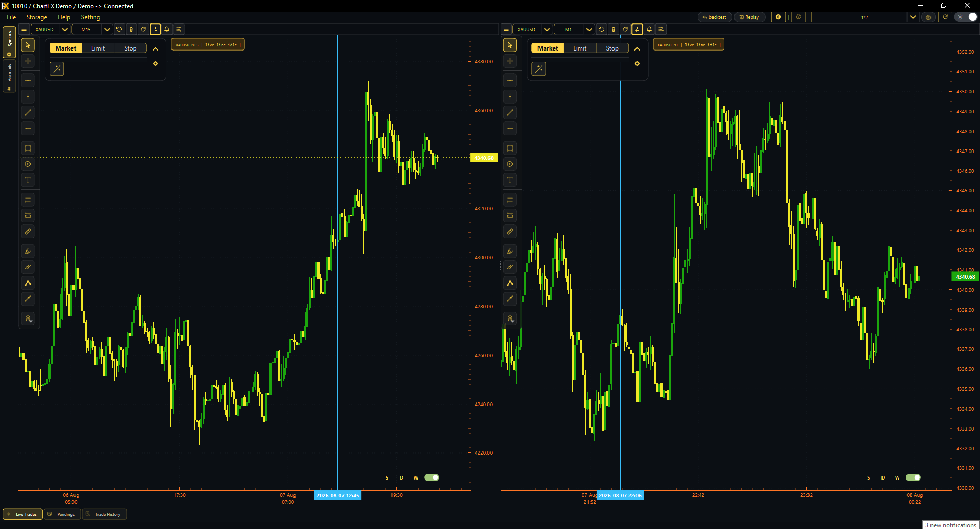The width and height of the screenshot is (980, 529).
Task: Select circle drawing tool in left chart
Action: point(28,164)
